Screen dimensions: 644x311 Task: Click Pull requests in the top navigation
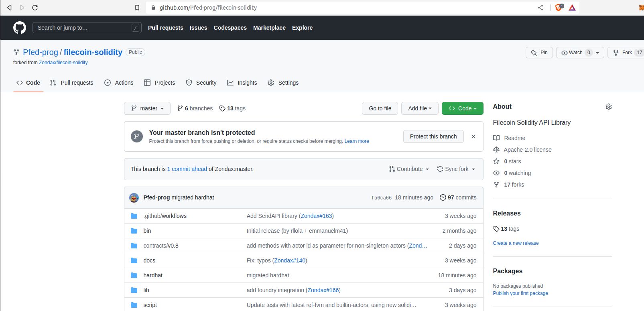[x=166, y=28]
